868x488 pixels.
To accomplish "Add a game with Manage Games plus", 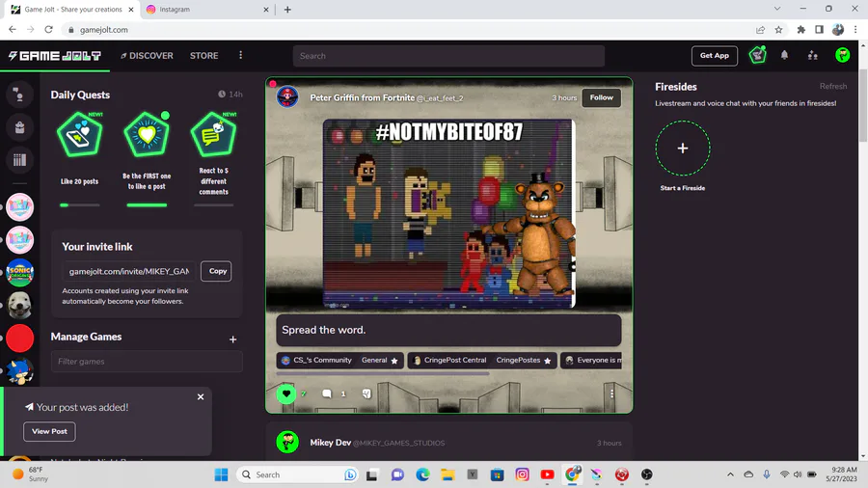I will point(233,339).
